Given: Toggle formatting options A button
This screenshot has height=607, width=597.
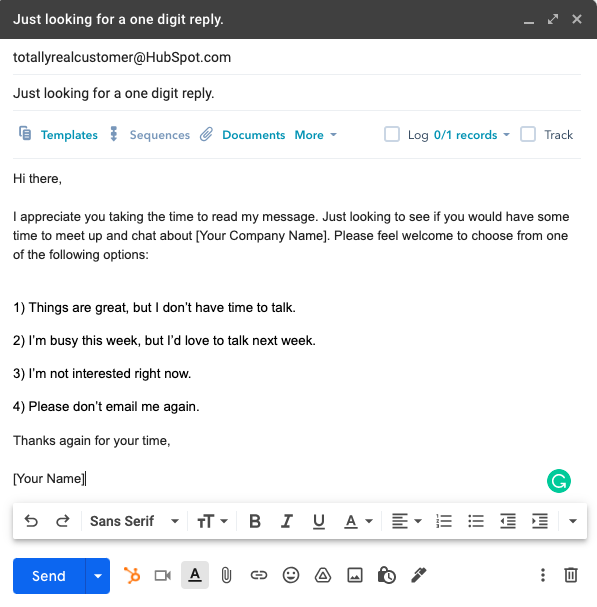Looking at the screenshot, I should [195, 575].
